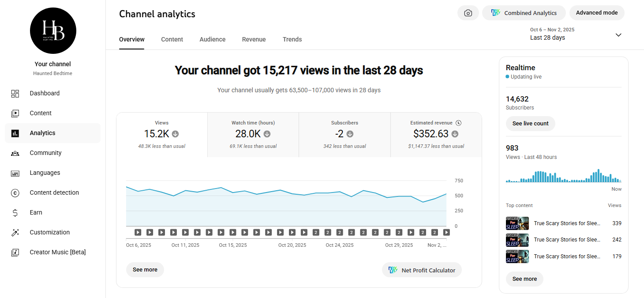Open Languages in the sidebar
The image size is (644, 298).
(45, 173)
